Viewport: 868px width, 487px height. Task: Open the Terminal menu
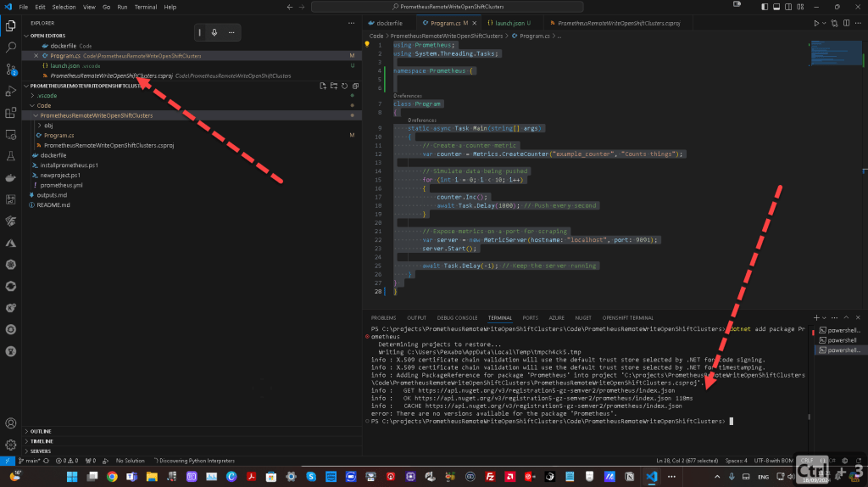point(146,7)
